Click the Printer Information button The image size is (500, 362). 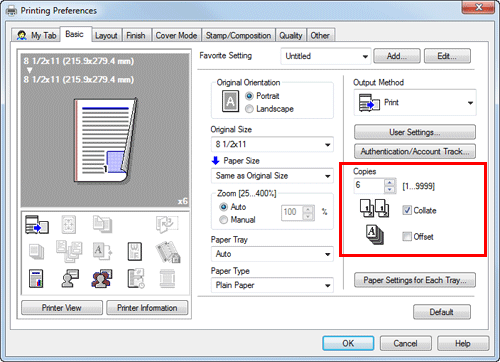coord(147,308)
